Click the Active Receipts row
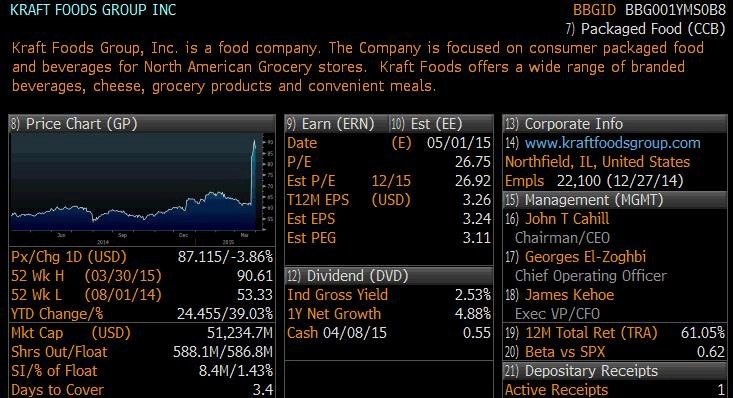Image resolution: width=733 pixels, height=398 pixels. (x=615, y=390)
